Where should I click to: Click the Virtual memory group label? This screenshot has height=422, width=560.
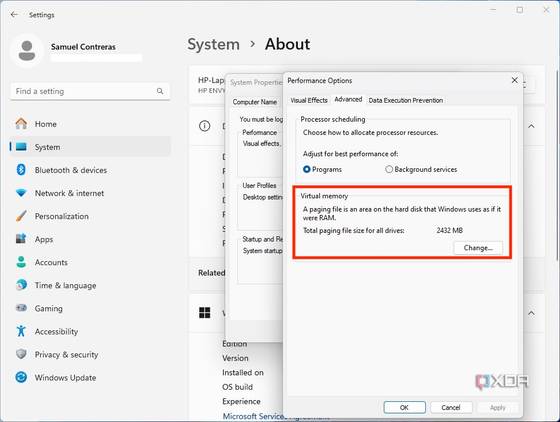tap(324, 196)
